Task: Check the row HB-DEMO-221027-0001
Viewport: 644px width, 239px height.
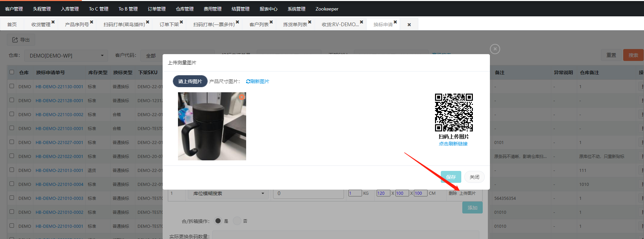Action: [12, 142]
